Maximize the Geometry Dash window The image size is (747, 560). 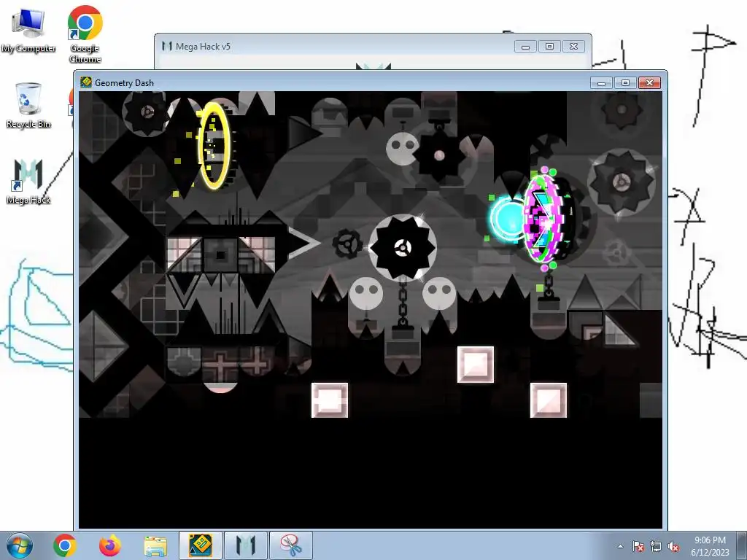click(625, 83)
